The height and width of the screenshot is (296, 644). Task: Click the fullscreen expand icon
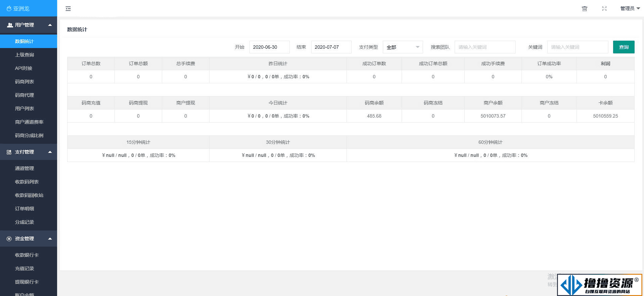pos(604,9)
